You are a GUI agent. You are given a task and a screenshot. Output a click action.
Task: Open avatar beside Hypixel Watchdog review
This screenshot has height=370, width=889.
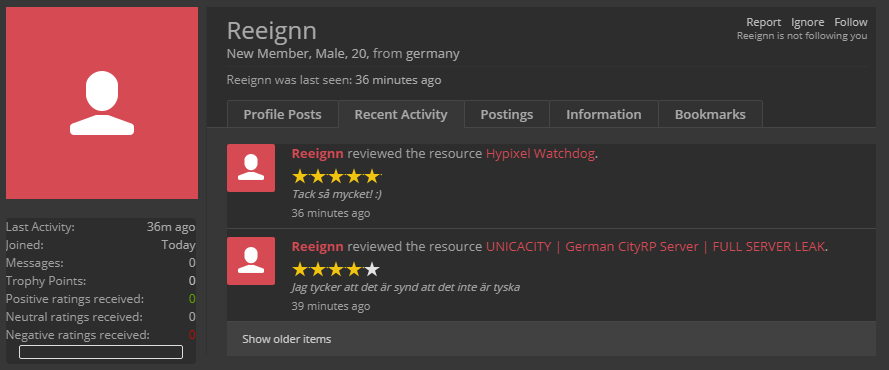251,168
